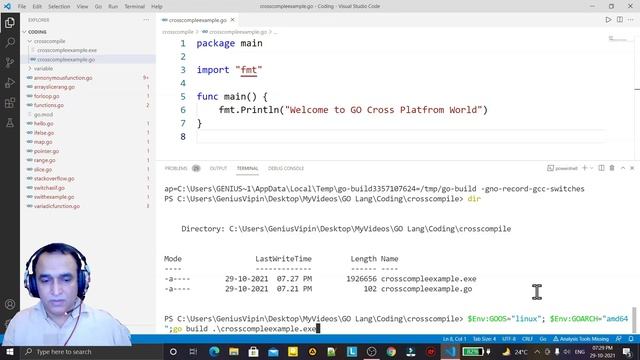Open range.go file
The width and height of the screenshot is (640, 360).
44,160
